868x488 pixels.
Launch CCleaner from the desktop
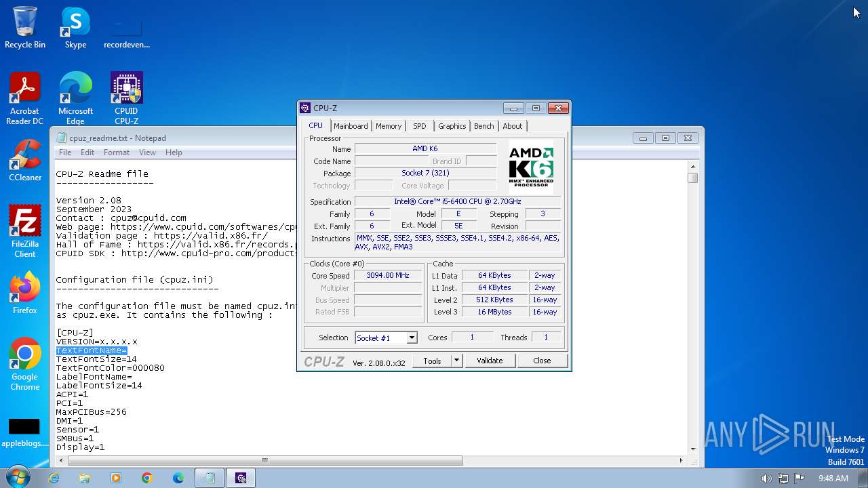click(x=25, y=161)
